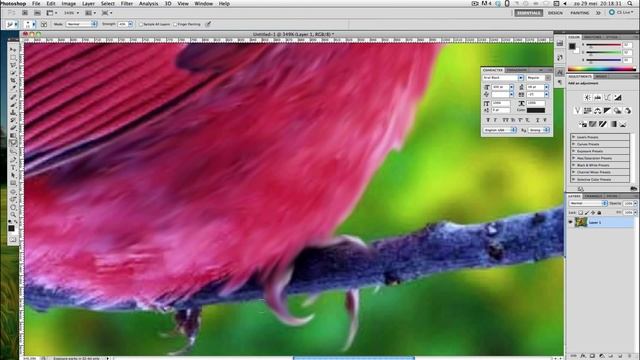Add a Black & White adjustment

[x=608, y=111]
